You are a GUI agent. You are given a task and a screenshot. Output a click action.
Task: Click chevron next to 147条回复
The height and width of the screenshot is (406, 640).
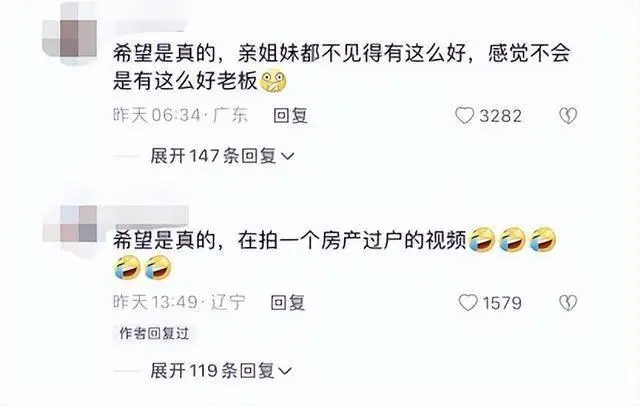tap(288, 157)
